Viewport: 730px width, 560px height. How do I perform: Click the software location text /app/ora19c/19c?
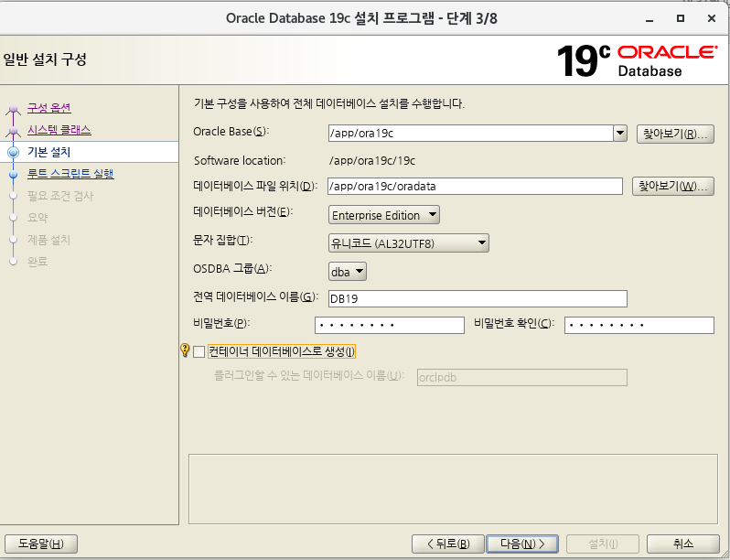coord(372,161)
